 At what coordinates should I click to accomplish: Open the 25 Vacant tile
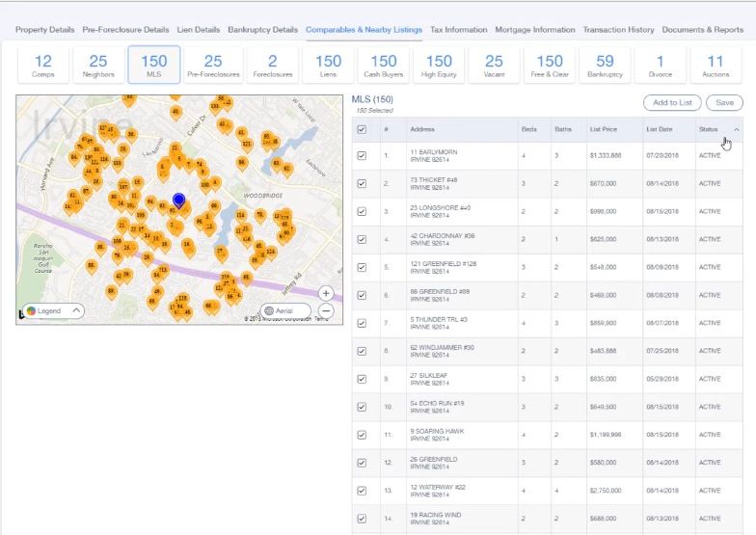494,65
